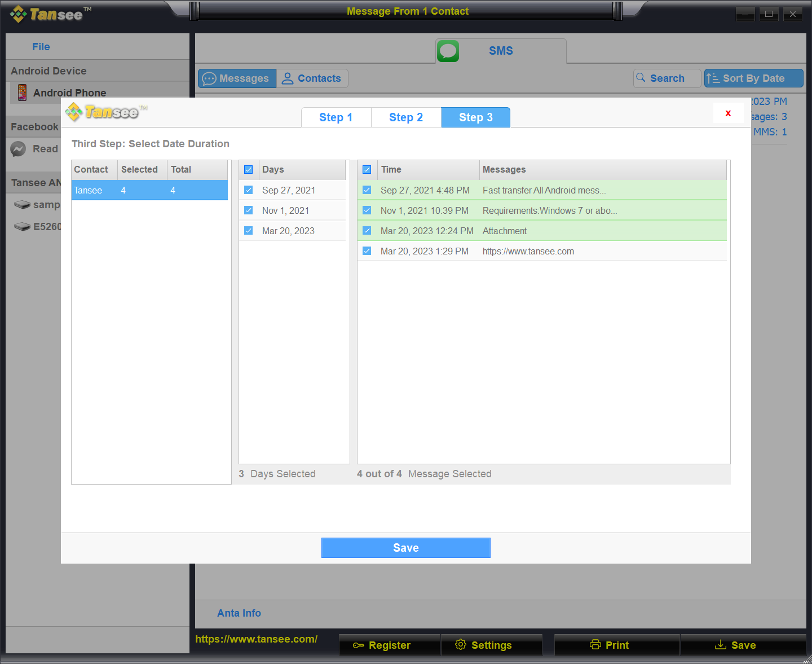812x664 pixels.
Task: Uncheck the Sep 27, 2021 4:48 PM message
Action: pyautogui.click(x=367, y=190)
